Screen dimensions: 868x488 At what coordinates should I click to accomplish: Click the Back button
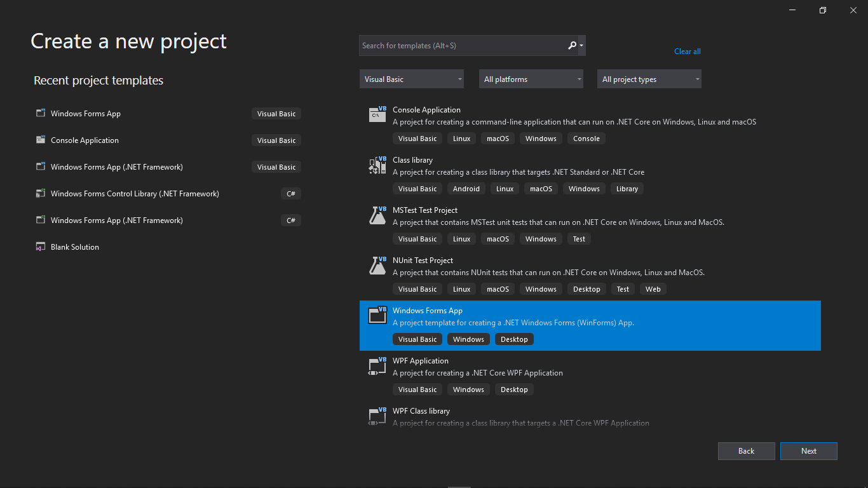click(x=746, y=451)
